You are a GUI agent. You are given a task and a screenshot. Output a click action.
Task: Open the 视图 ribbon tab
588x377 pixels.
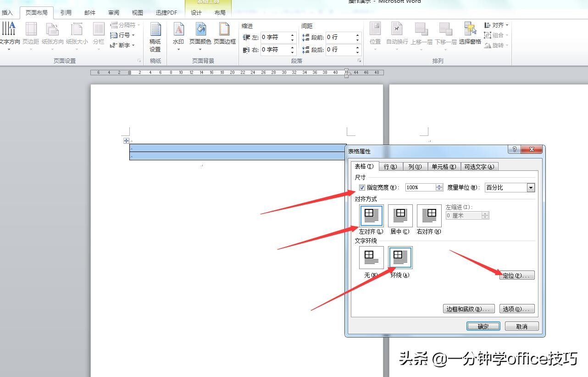137,12
